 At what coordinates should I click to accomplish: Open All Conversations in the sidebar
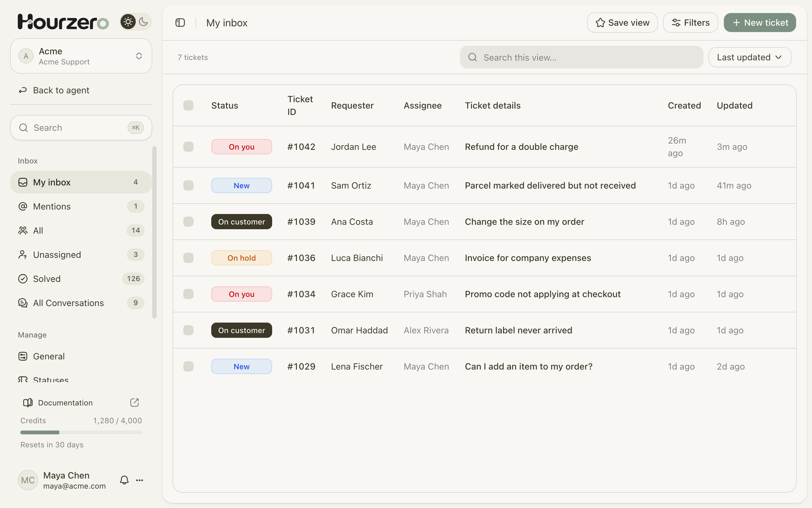pyautogui.click(x=81, y=303)
